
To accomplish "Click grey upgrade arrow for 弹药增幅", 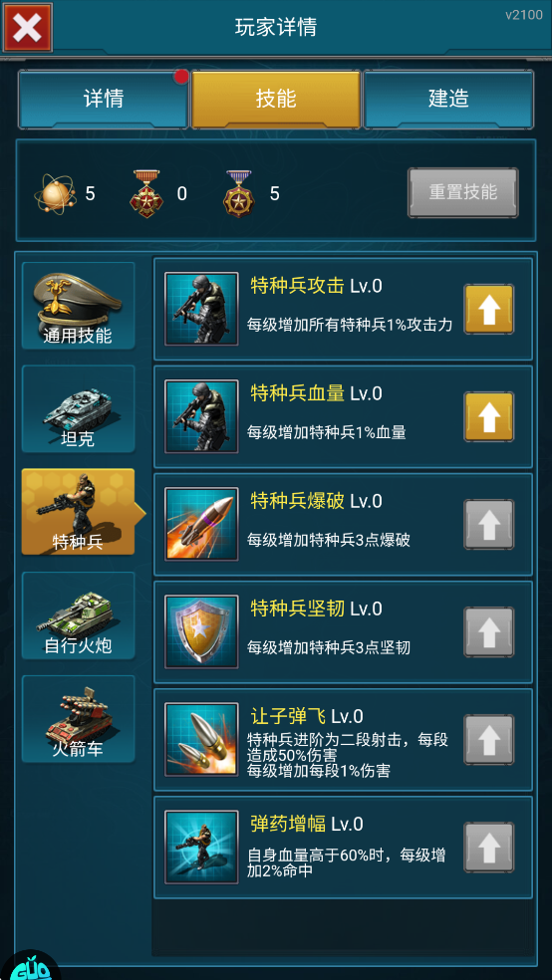I will tap(489, 848).
